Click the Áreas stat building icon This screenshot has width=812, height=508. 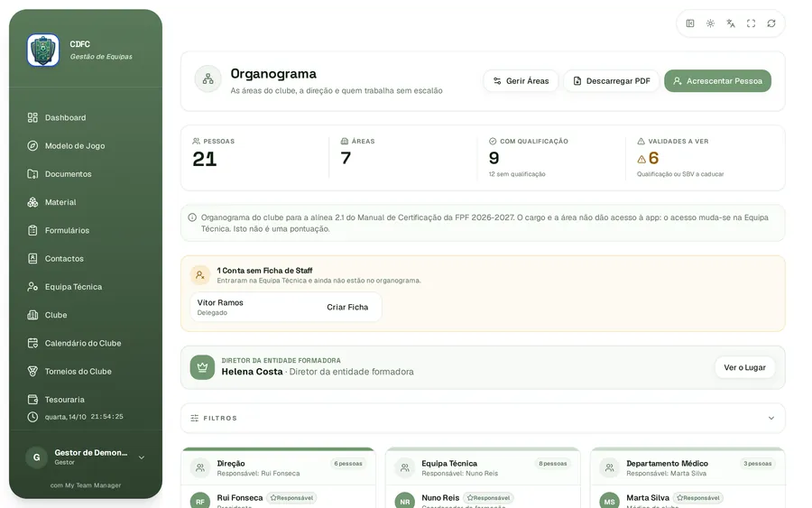[x=345, y=141]
